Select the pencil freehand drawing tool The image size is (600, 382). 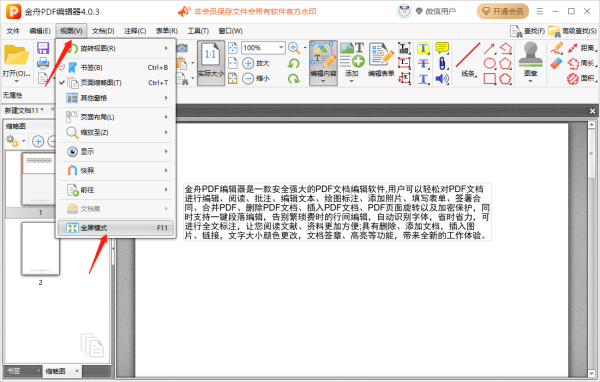coord(557,48)
